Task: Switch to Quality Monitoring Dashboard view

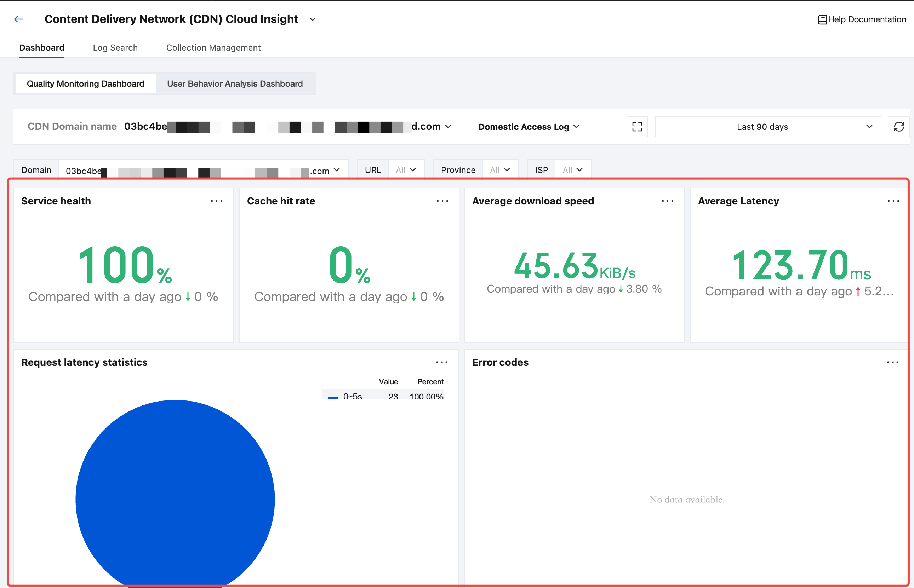Action: pos(86,83)
